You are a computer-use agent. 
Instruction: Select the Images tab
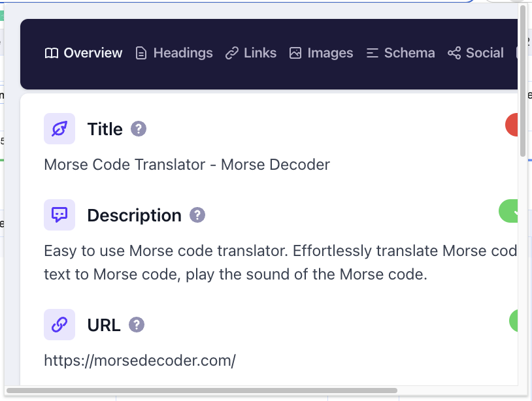coord(321,54)
